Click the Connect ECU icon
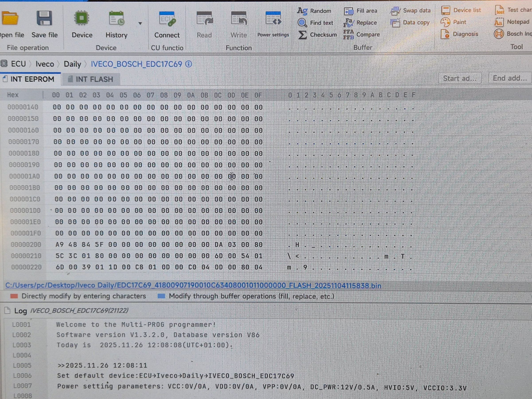 coord(167,19)
